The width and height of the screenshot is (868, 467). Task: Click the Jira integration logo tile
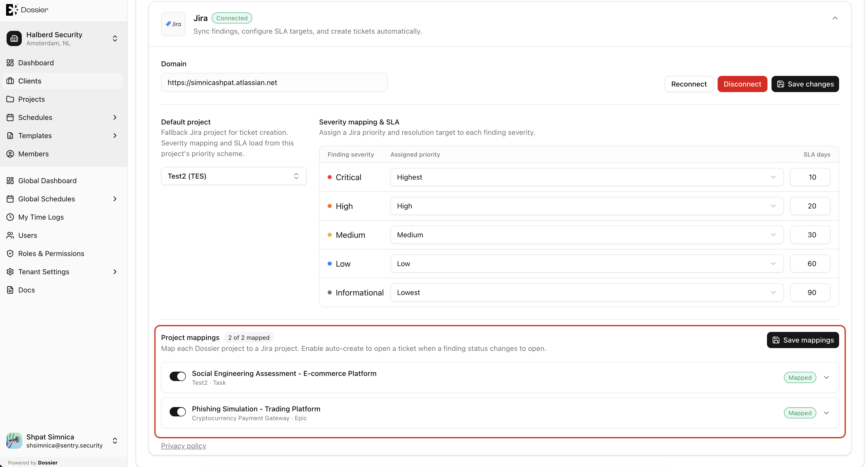point(173,24)
